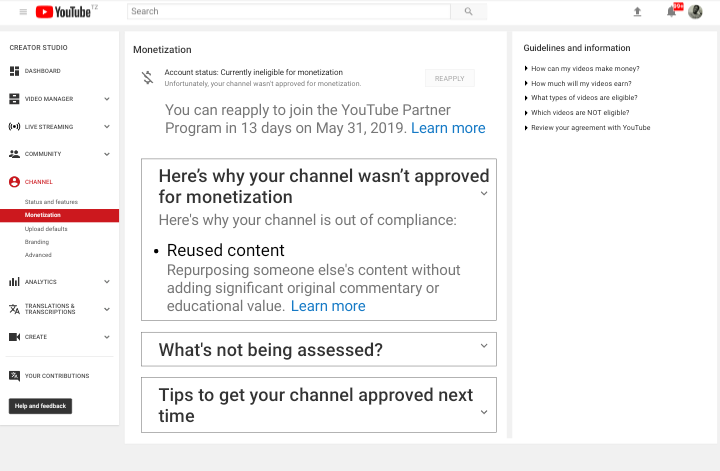
Task: Go to Dashboard label
Action: click(43, 71)
